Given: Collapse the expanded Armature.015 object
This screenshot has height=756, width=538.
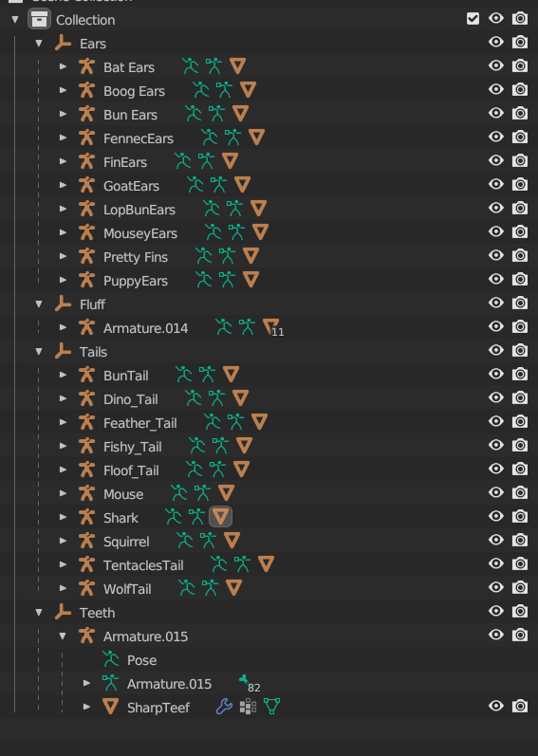Looking at the screenshot, I should tap(63, 636).
